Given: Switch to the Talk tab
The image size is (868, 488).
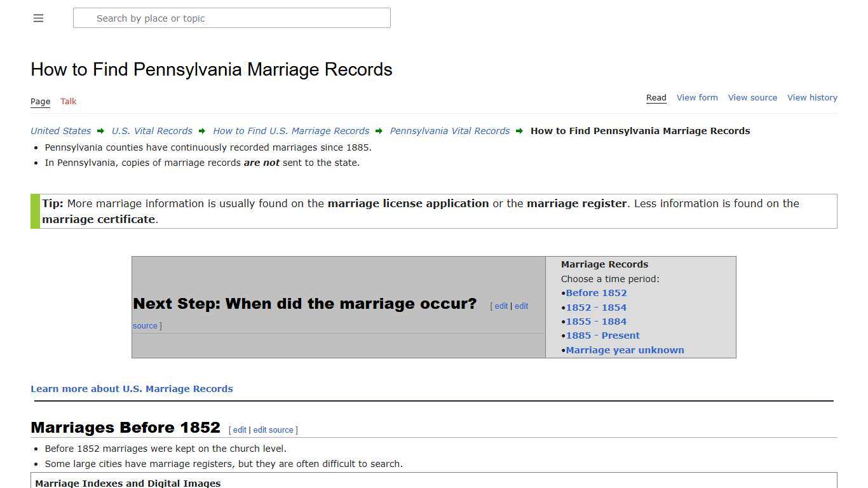Looking at the screenshot, I should 68,101.
